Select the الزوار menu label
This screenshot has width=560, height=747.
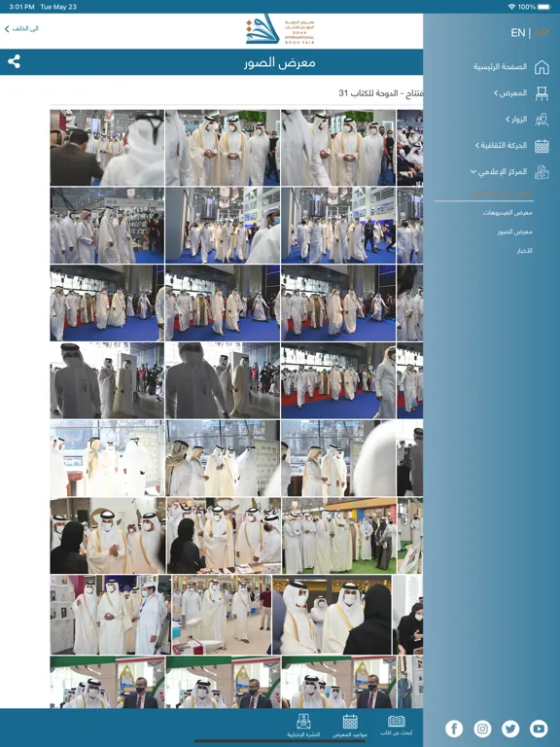coord(518,119)
